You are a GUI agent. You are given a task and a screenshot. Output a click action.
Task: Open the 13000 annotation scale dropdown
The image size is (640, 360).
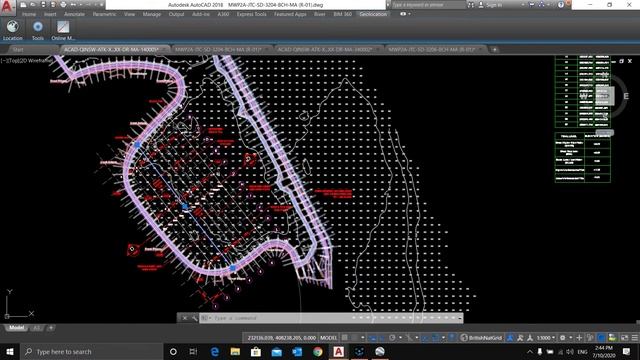[546, 338]
